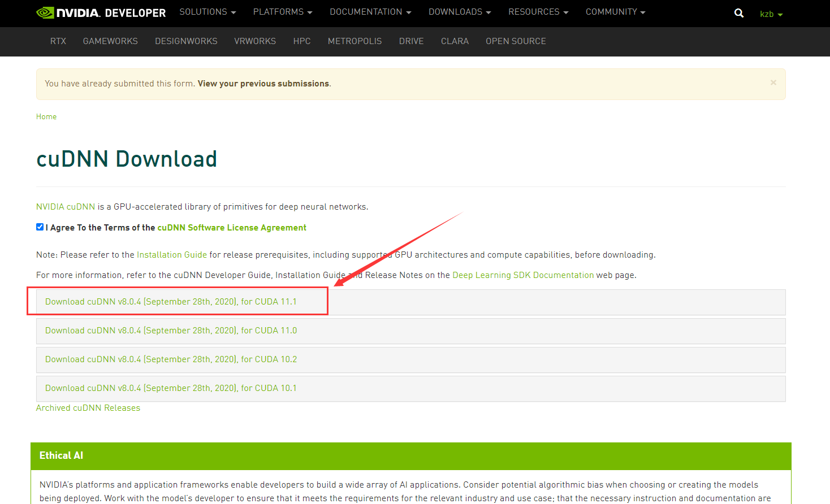This screenshot has height=504, width=830.
Task: Click the cuDNN Download page heading
Action: [x=127, y=159]
